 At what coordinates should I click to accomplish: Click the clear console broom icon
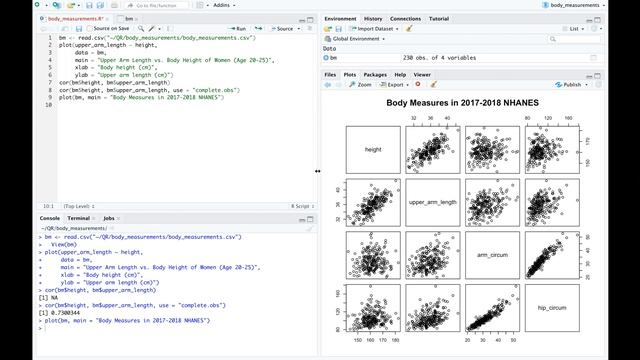coord(310,229)
